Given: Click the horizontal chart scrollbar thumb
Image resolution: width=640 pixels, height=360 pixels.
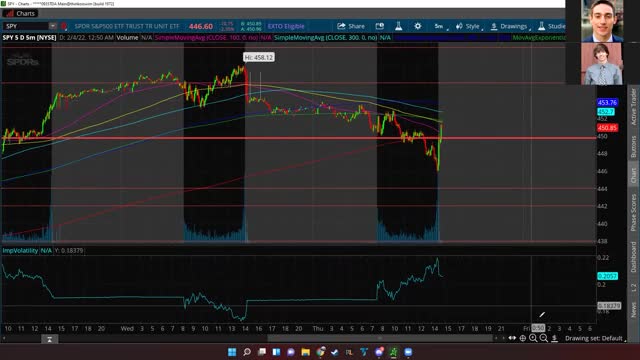Looking at the screenshot, I should [380, 338].
